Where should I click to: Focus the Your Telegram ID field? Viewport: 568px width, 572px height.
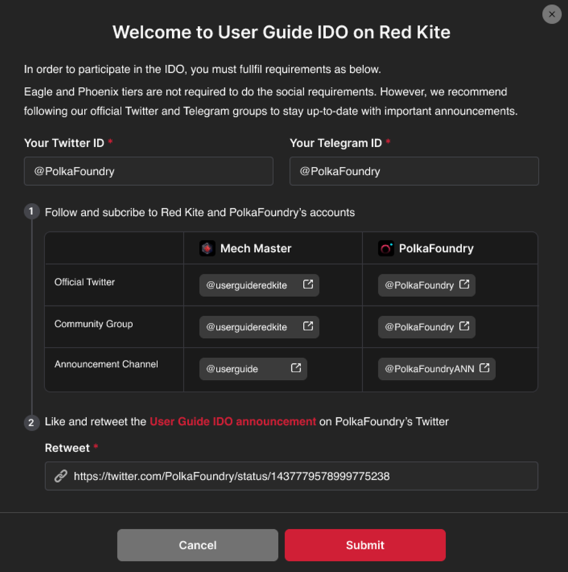414,171
